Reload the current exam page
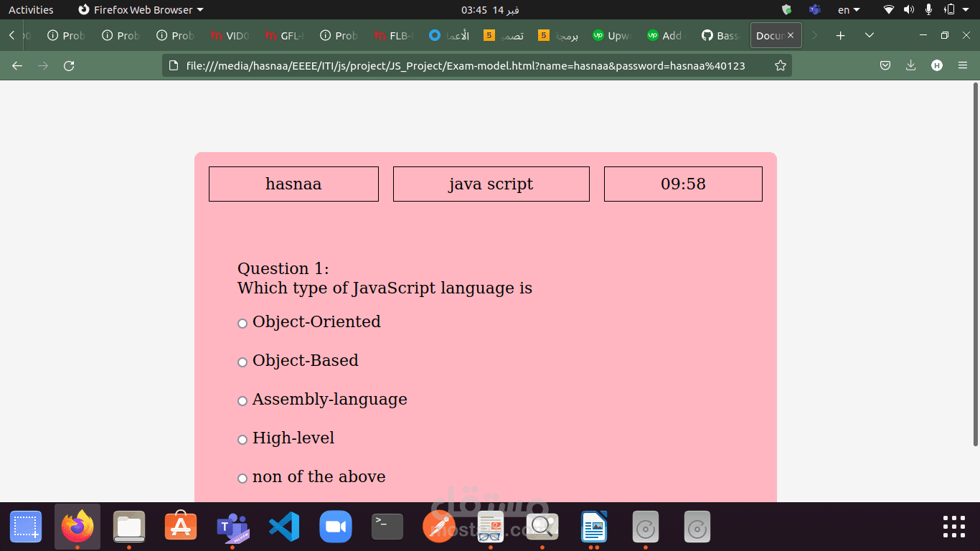This screenshot has height=551, width=980. coord(69,66)
